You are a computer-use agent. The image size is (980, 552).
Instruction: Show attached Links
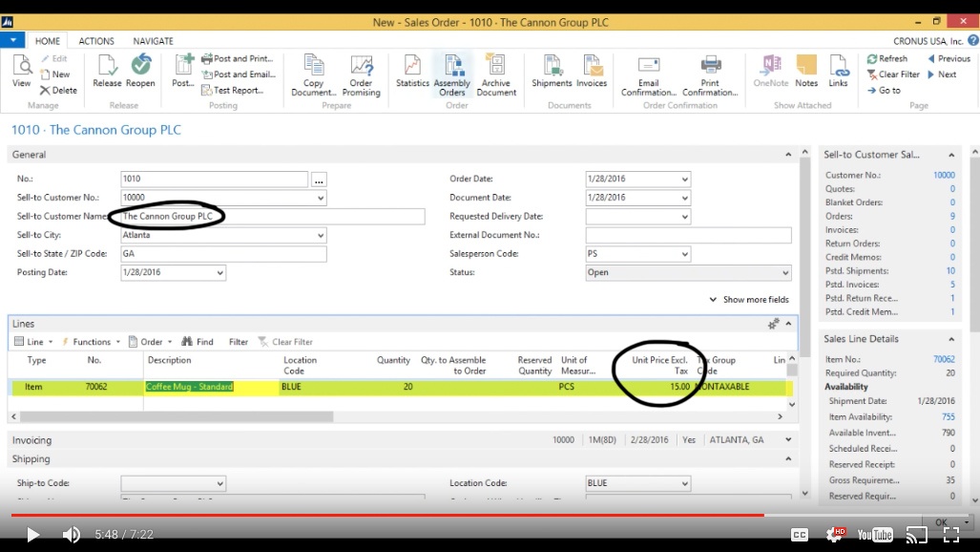point(838,71)
